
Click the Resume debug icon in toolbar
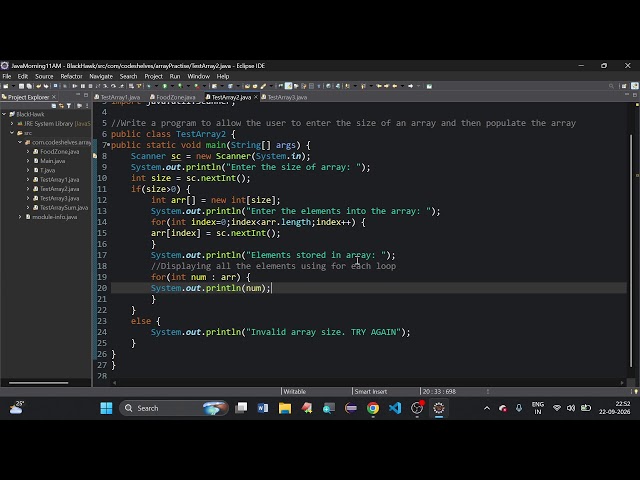point(75,86)
